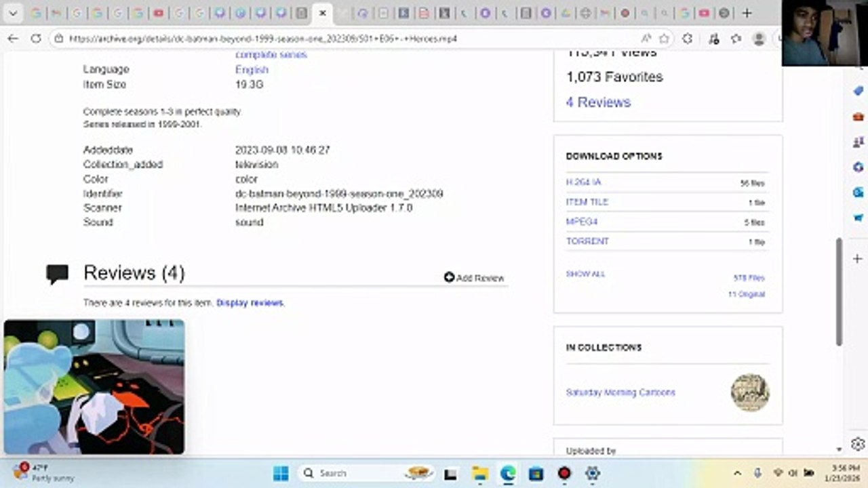
Task: Open the read aloud icon in address bar
Action: [646, 39]
